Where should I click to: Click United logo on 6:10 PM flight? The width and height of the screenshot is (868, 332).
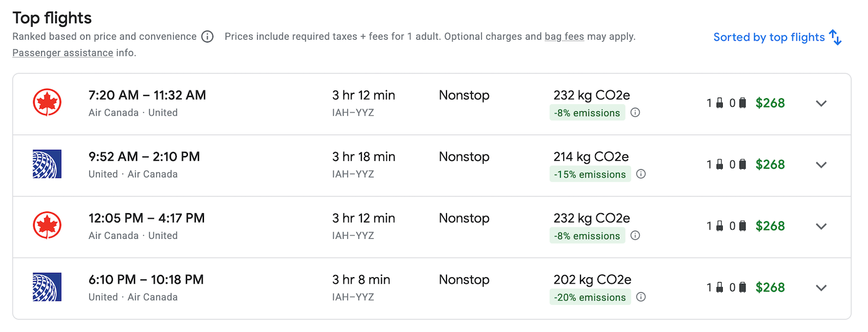47,287
